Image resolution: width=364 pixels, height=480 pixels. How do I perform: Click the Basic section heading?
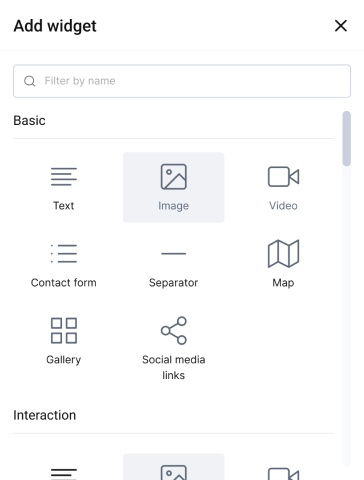[x=29, y=121]
